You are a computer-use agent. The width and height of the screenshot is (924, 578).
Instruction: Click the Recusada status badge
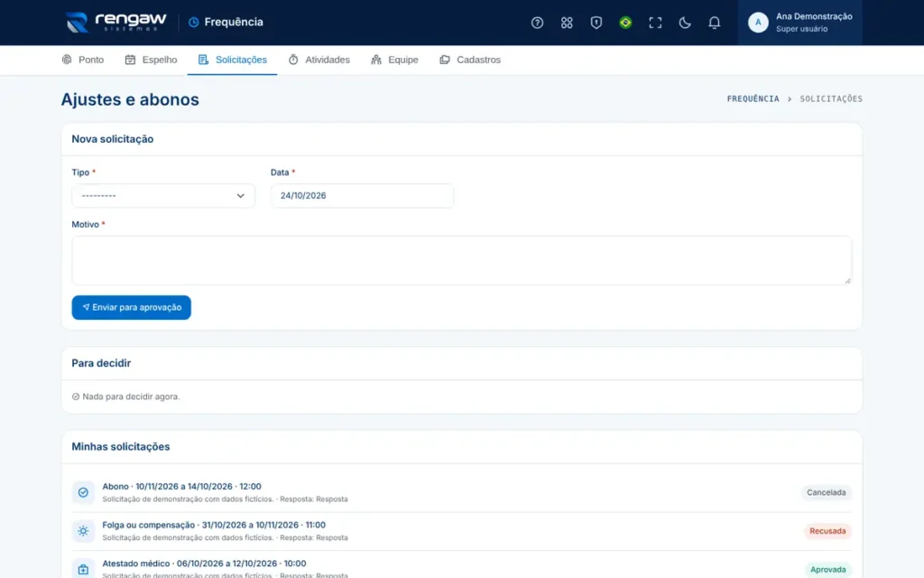point(827,531)
